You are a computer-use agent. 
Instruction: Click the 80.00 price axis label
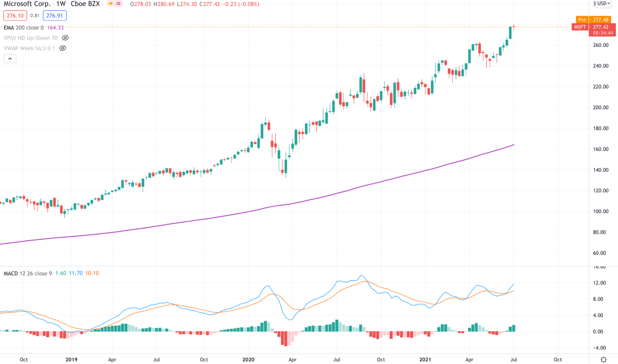pos(599,232)
